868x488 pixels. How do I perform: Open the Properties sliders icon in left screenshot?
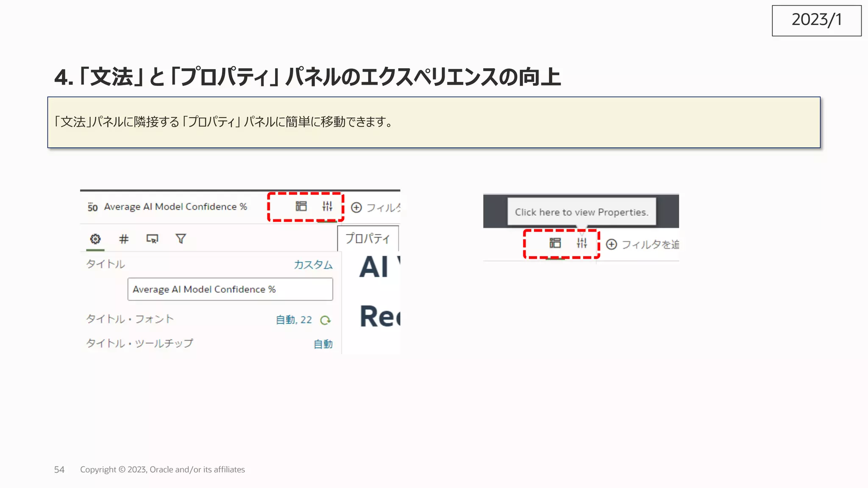click(x=327, y=206)
